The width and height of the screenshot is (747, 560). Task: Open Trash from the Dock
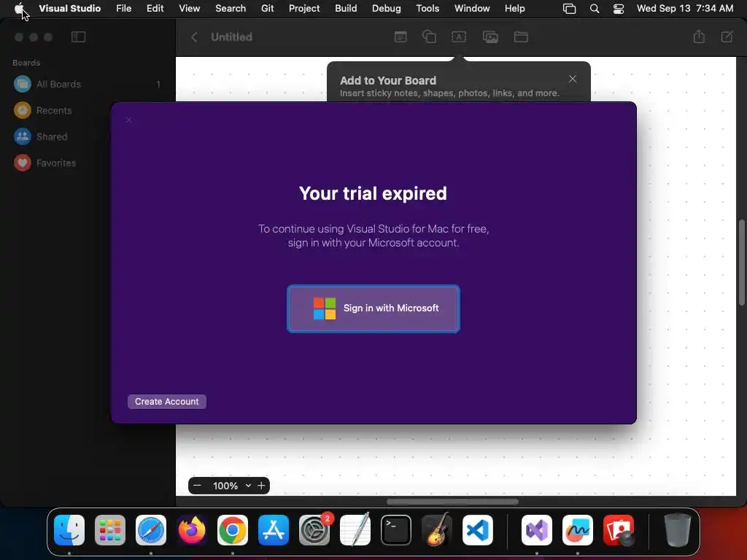coord(678,530)
